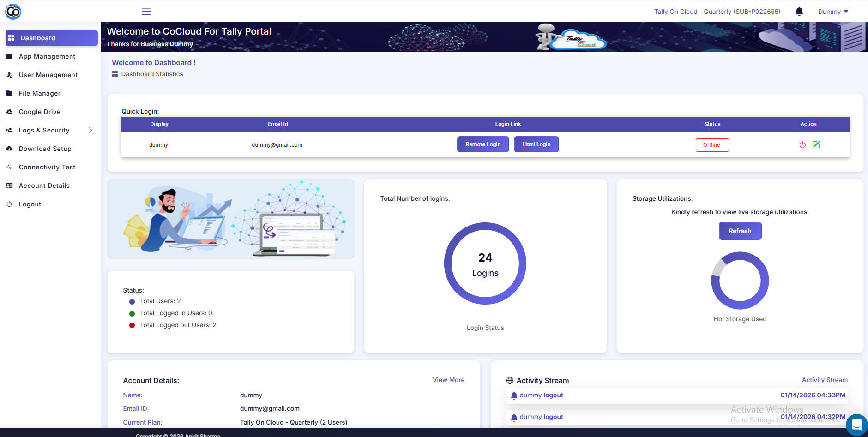The height and width of the screenshot is (437, 868).
Task: Click the Google Drive icon in sidebar
Action: [x=9, y=112]
